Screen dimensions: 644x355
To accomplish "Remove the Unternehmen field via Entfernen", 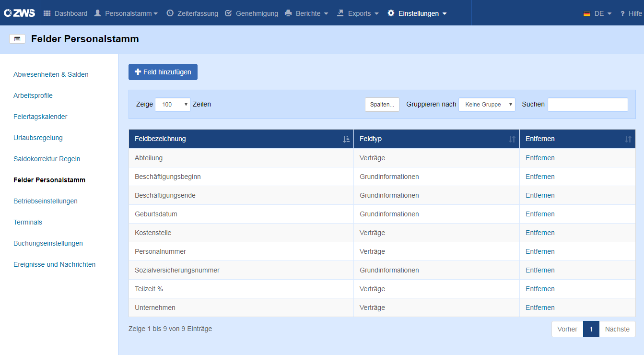I will (x=540, y=308).
